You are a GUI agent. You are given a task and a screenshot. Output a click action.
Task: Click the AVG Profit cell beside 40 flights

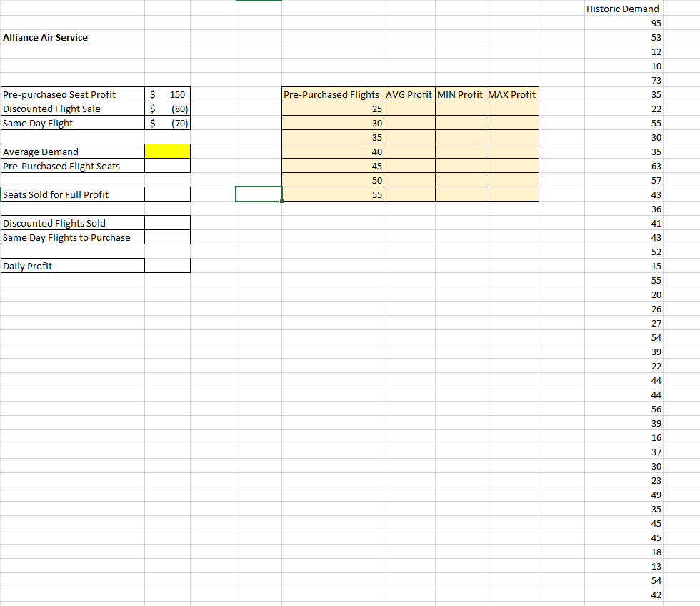point(409,151)
